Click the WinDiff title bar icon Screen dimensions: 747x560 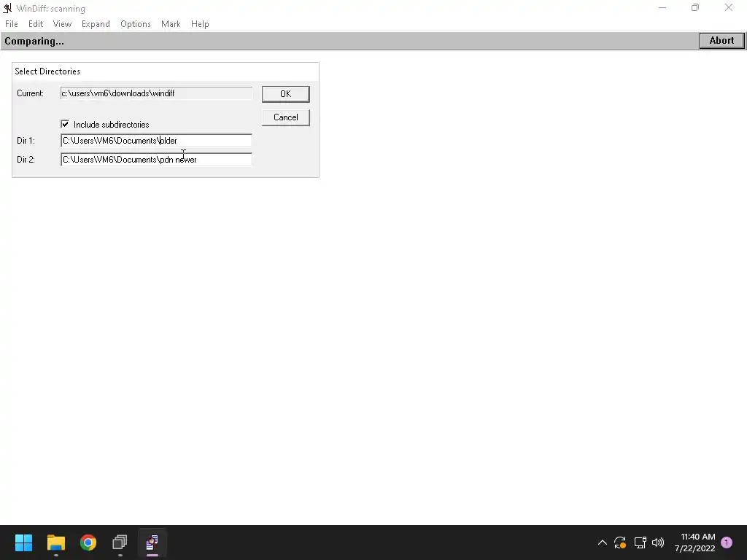pos(7,8)
